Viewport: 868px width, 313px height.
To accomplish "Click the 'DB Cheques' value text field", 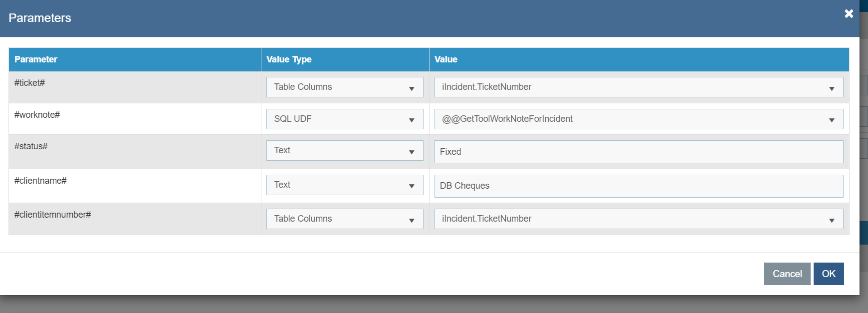I will [639, 186].
